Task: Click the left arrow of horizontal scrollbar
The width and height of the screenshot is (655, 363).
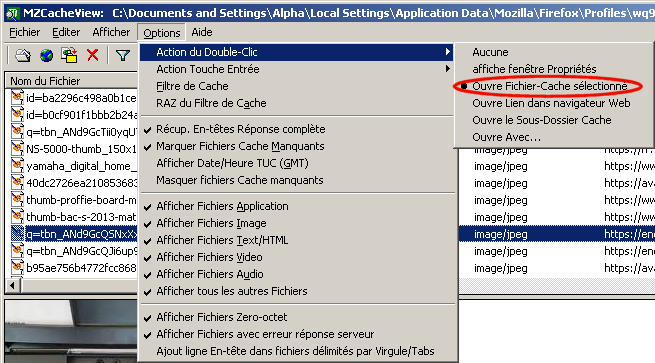Action: click(x=13, y=285)
